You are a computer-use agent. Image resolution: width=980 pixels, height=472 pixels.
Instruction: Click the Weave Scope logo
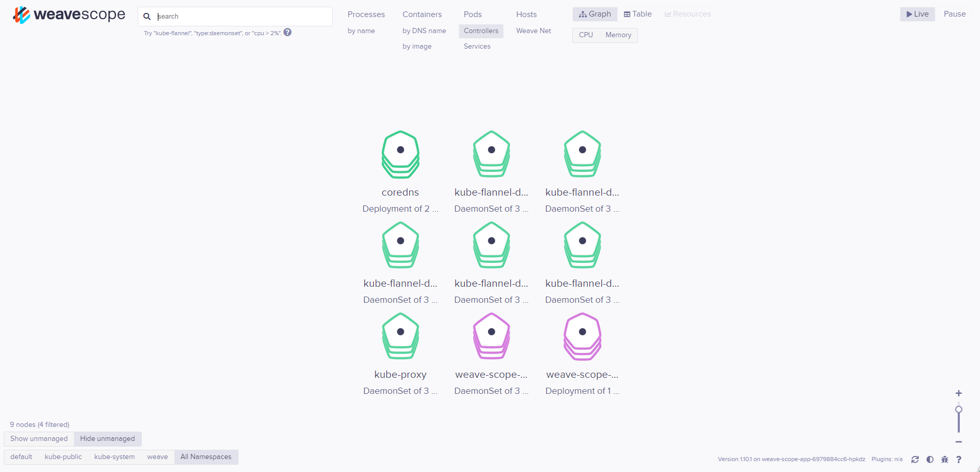click(69, 15)
